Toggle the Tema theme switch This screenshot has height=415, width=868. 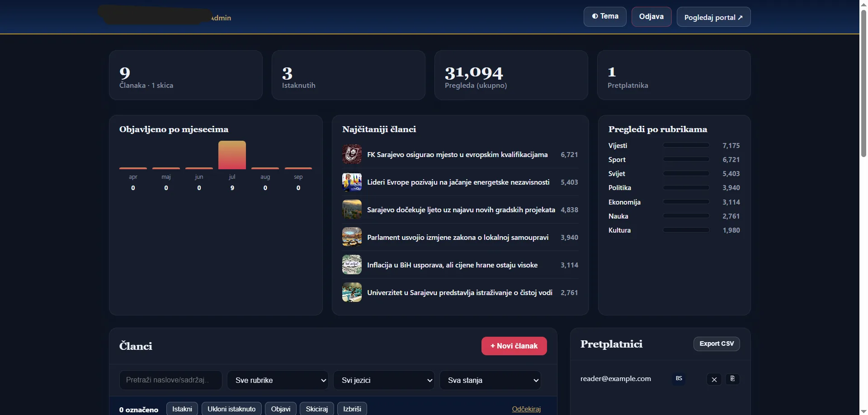point(605,17)
